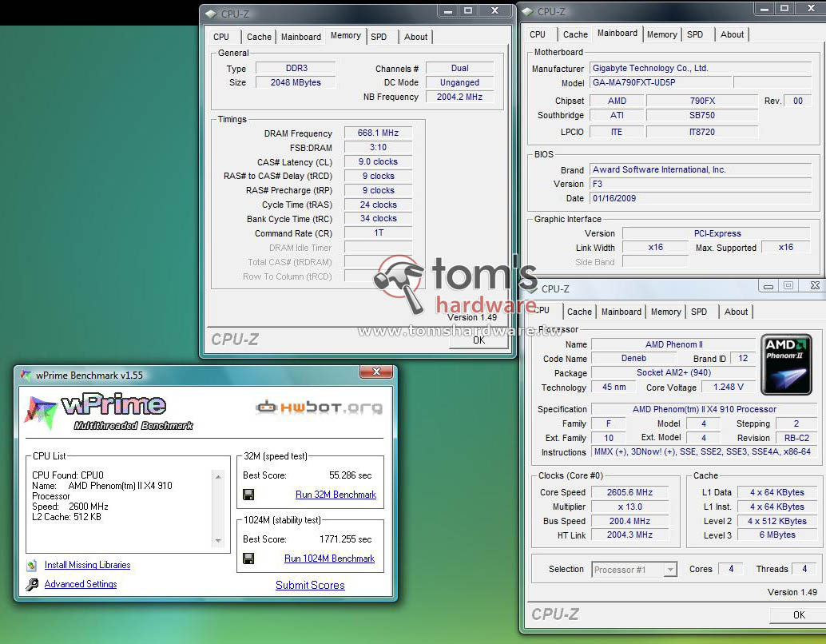Image resolution: width=826 pixels, height=644 pixels.
Task: Click the hwbot.org logo in wPrime
Action: tap(320, 407)
